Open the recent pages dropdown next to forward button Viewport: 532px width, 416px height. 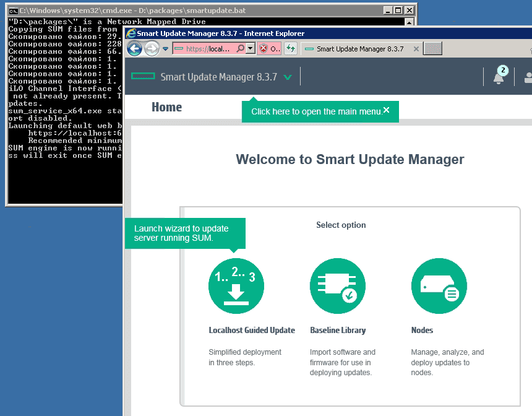[165, 49]
